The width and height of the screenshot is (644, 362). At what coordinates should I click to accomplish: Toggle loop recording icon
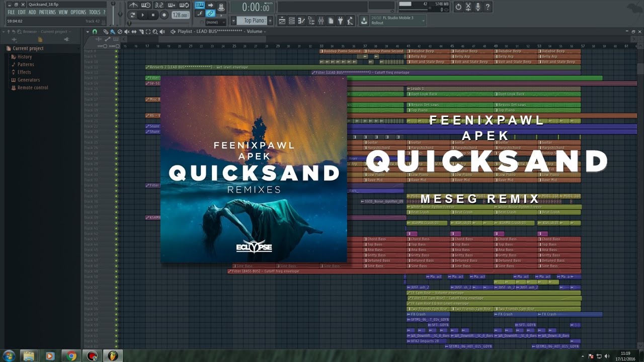pyautogui.click(x=184, y=6)
